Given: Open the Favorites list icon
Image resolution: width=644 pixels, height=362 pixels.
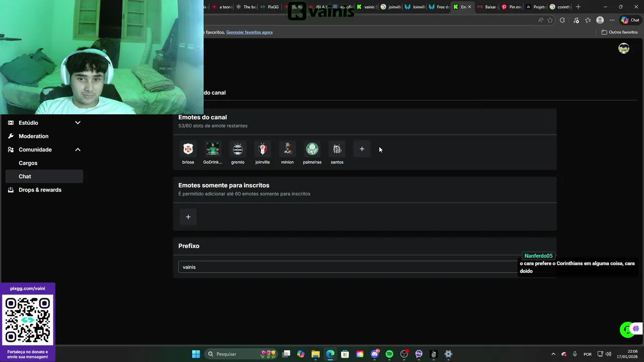Looking at the screenshot, I should [x=588, y=20].
